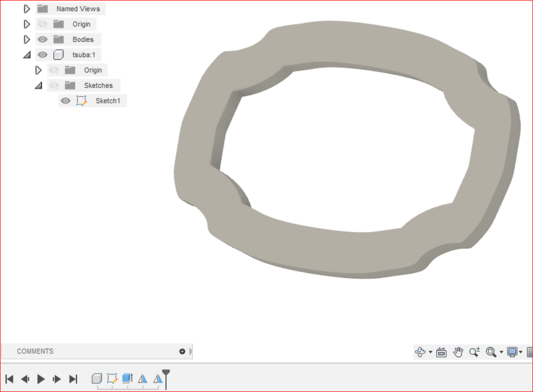Click the Layout Grid icon
Screen dimensions: 533x392
pyautogui.click(x=529, y=352)
